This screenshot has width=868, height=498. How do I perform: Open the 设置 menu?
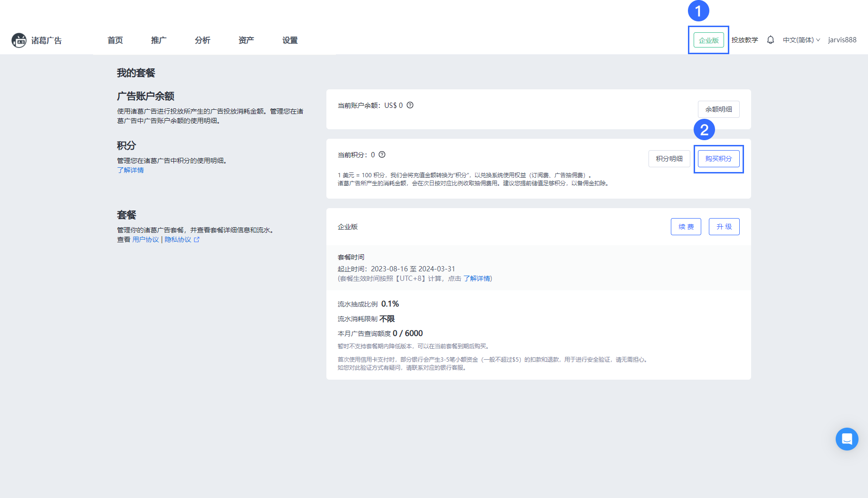[x=290, y=40]
